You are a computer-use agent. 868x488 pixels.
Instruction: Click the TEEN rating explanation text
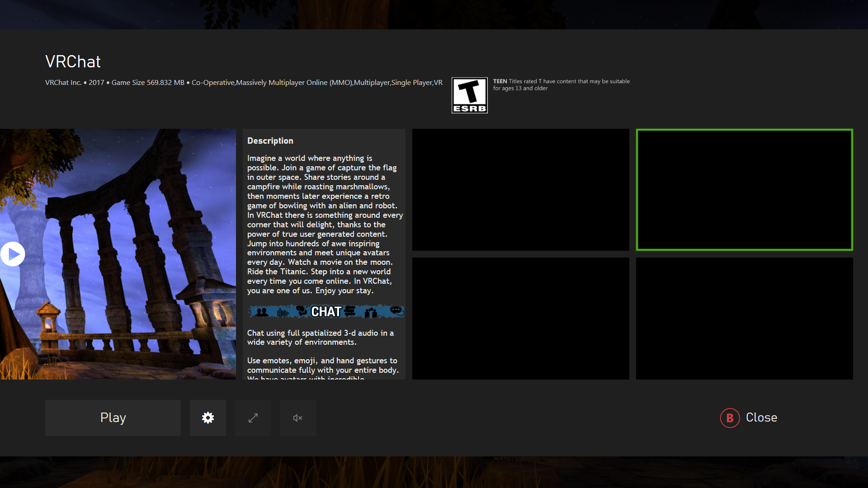(561, 84)
